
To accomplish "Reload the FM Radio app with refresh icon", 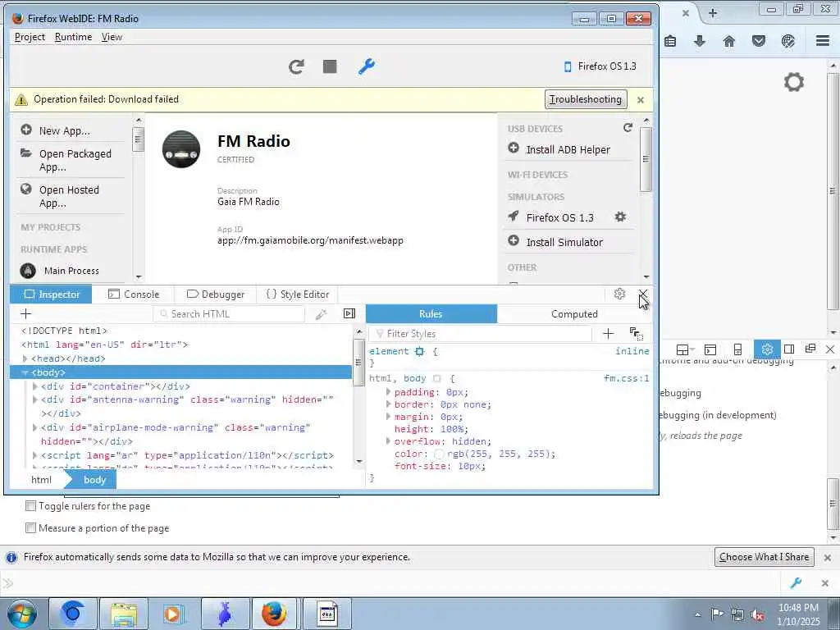I will point(296,66).
